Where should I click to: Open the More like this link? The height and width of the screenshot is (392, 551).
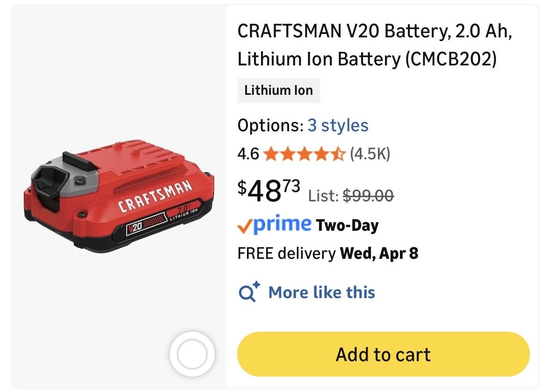click(x=321, y=292)
